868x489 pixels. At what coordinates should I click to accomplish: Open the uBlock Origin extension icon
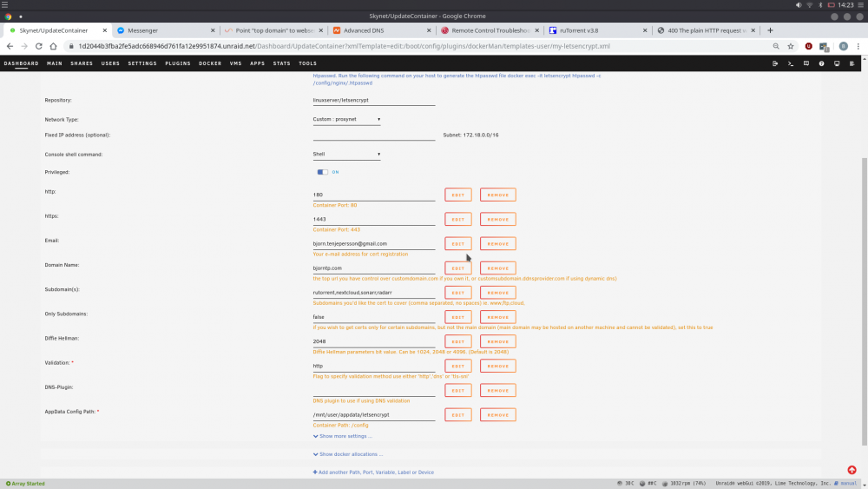pyautogui.click(x=809, y=47)
